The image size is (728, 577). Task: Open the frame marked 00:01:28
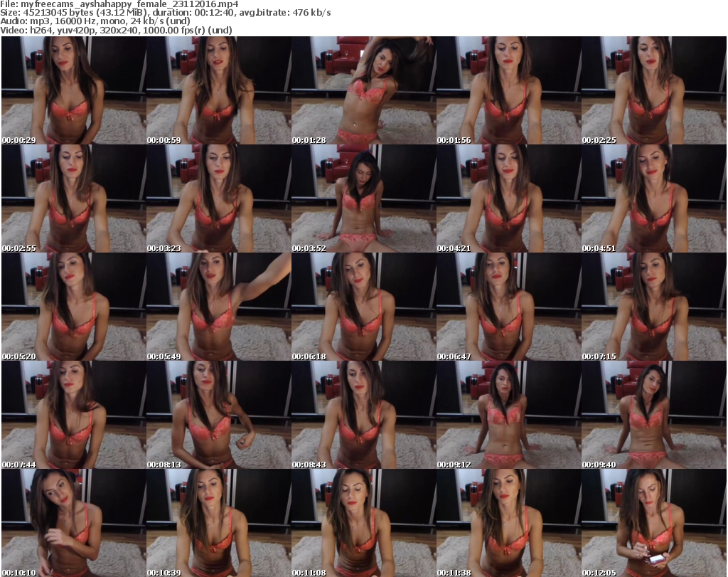(363, 90)
